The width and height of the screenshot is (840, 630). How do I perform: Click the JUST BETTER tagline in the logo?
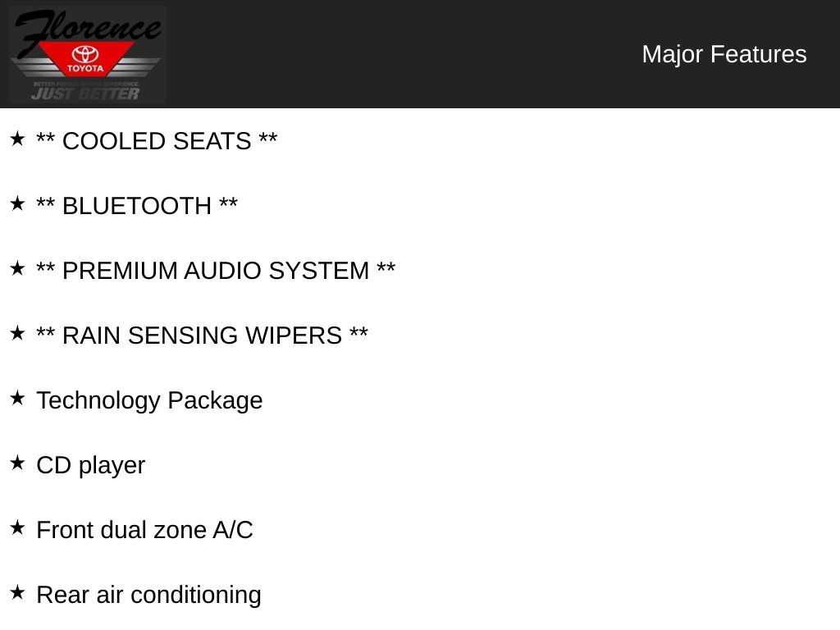(85, 94)
